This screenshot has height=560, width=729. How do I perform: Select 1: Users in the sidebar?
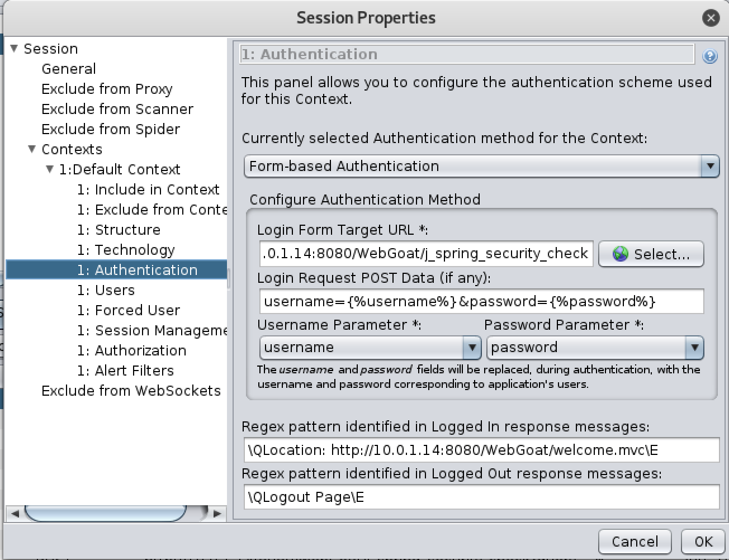pos(114,290)
